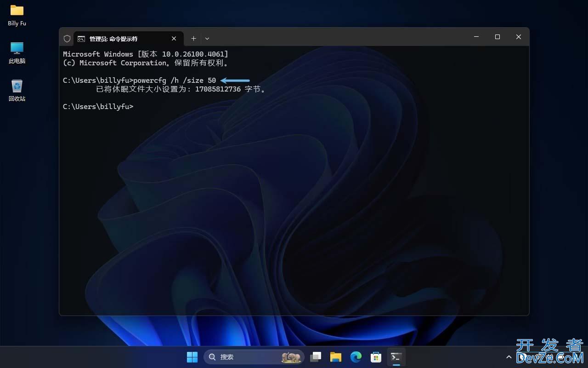This screenshot has height=368, width=588.
Task: Click the Terminal icon on the taskbar
Action: pos(396,357)
